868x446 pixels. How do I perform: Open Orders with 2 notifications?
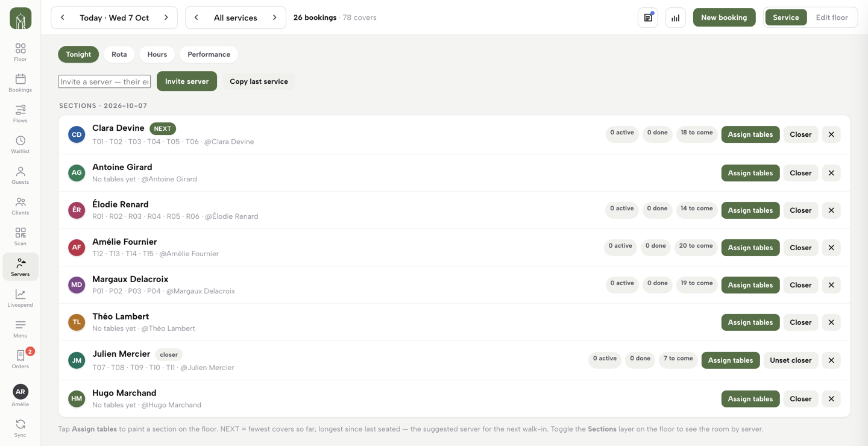pos(20,359)
